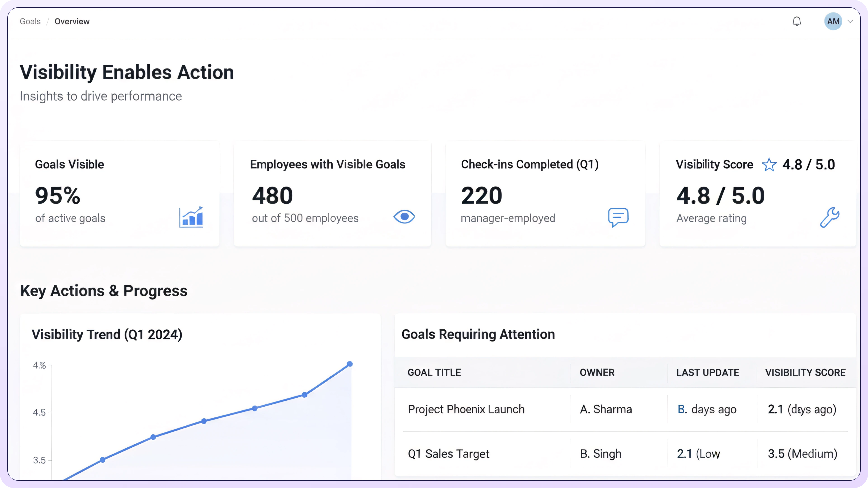Image resolution: width=868 pixels, height=488 pixels.
Task: Sort by the LAST UPDATE column header
Action: point(707,373)
